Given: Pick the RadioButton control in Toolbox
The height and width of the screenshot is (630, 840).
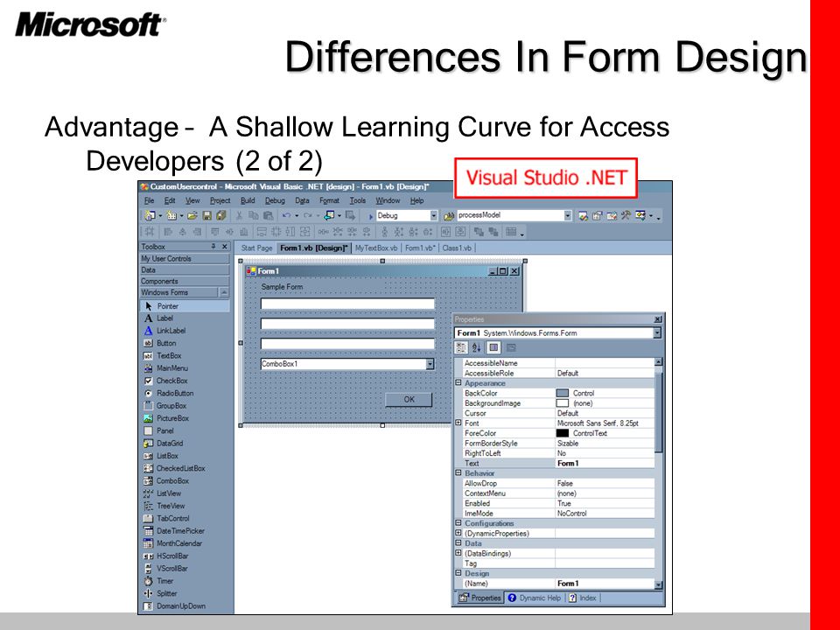Looking at the screenshot, I should pos(168,393).
